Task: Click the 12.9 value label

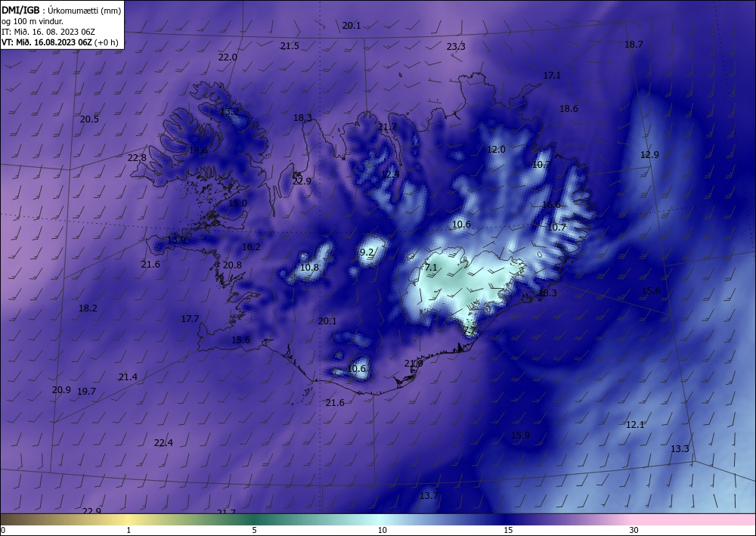Action: (649, 155)
